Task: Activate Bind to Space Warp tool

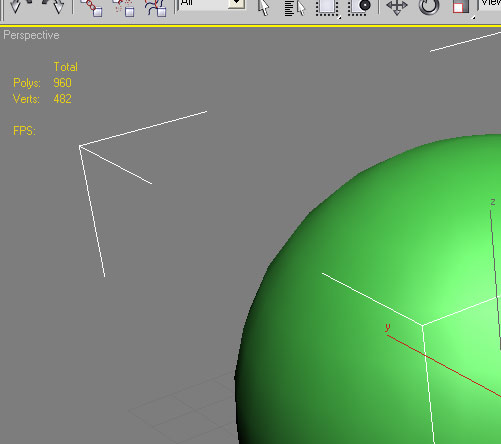Action: [155, 7]
